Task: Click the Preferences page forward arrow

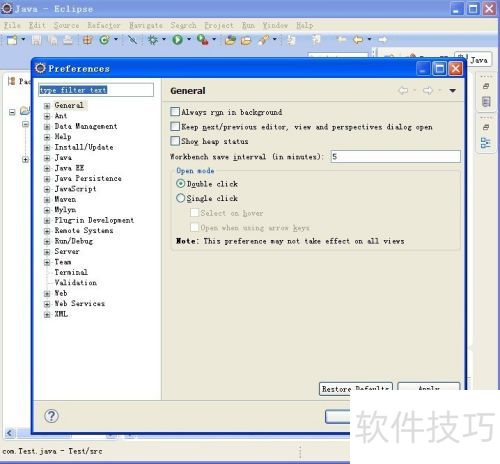Action: (428, 90)
